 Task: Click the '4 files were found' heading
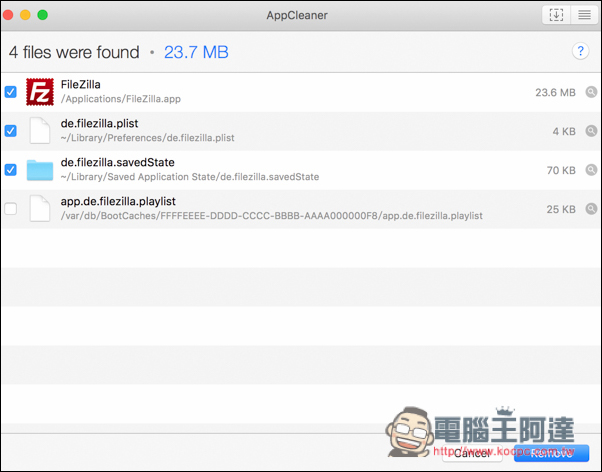74,52
